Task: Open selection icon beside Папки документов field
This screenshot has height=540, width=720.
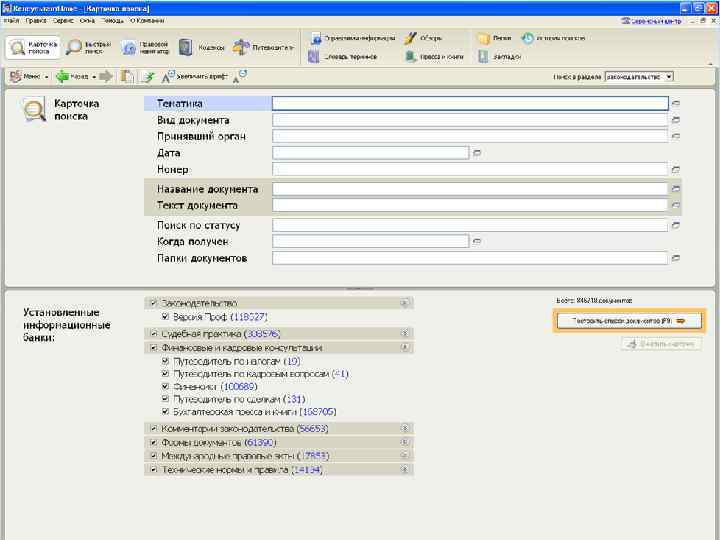Action: click(x=675, y=259)
